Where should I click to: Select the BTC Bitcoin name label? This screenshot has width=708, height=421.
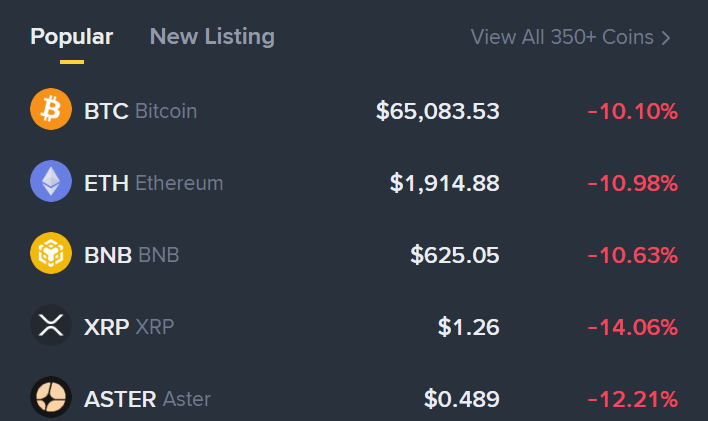pyautogui.click(x=140, y=111)
